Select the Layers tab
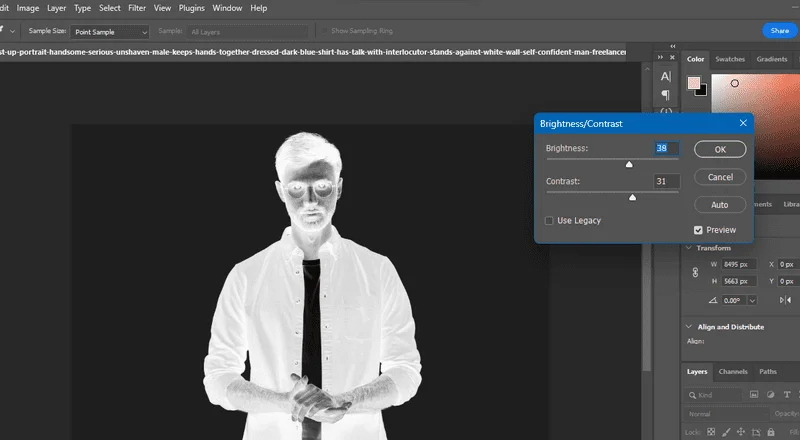Image resolution: width=800 pixels, height=440 pixels. [697, 372]
